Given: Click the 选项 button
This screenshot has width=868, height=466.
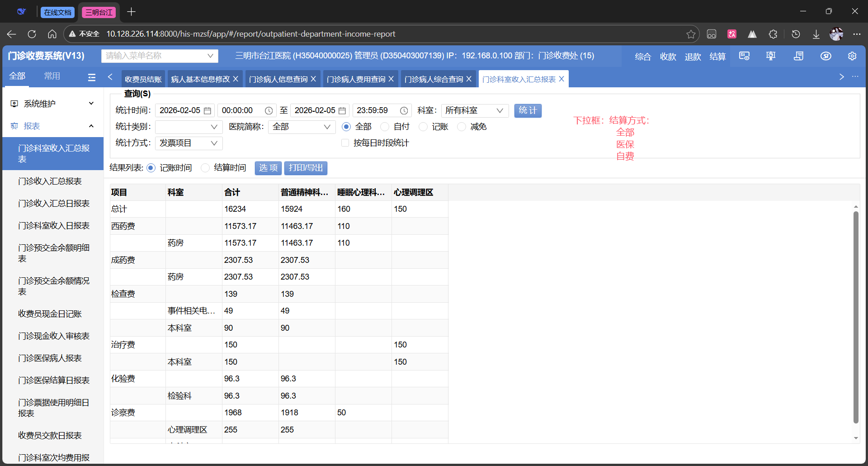Looking at the screenshot, I should (268, 168).
